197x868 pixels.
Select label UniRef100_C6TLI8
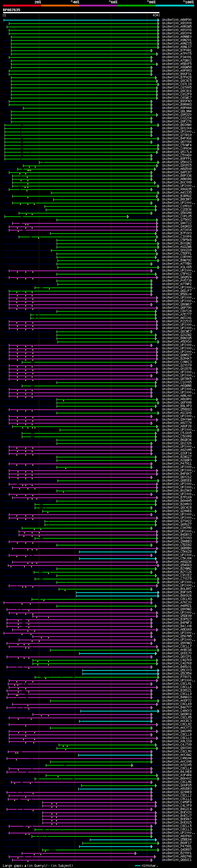(177, 84)
